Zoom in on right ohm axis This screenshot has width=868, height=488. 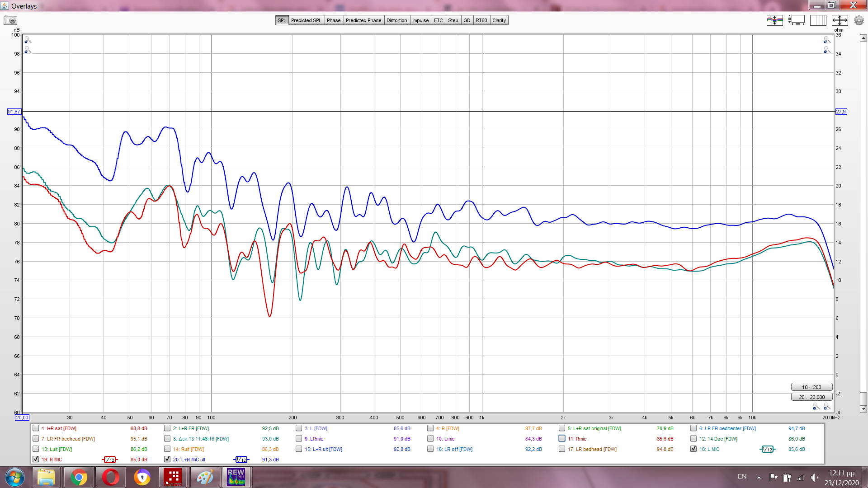coord(827,40)
